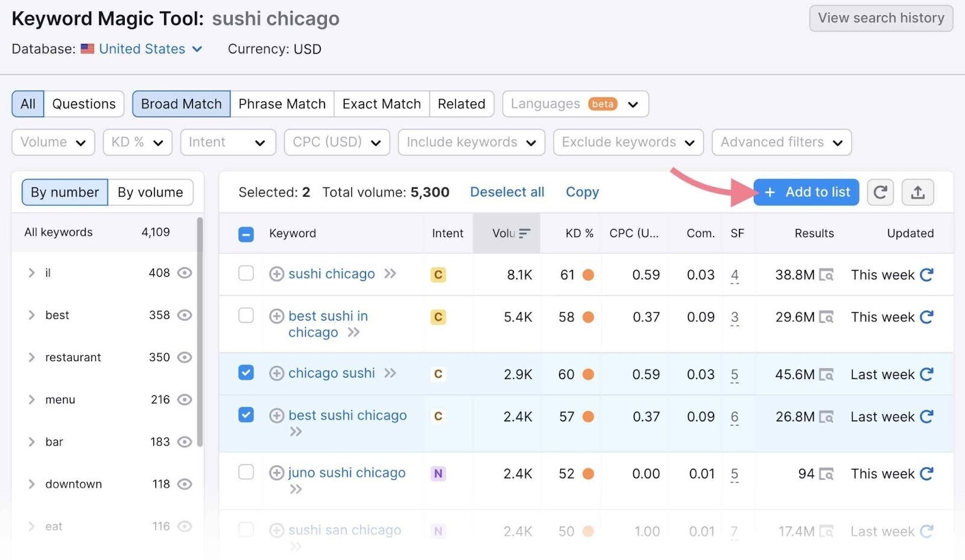The image size is (965, 560).
Task: Click Volume column sort icon
Action: pos(525,233)
